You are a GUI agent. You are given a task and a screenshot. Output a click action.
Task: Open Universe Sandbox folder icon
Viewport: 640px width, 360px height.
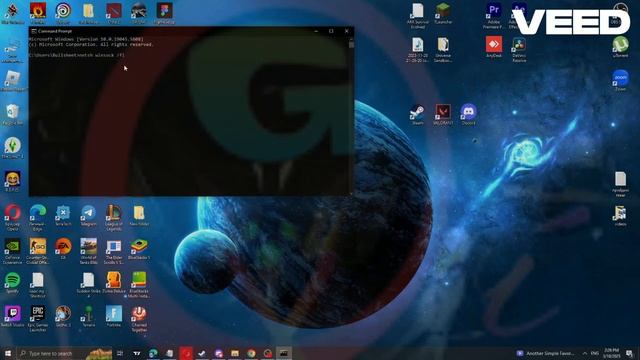443,49
